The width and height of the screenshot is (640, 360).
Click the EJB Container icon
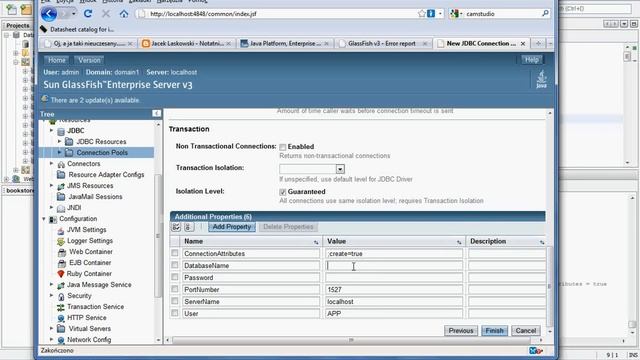pos(62,263)
